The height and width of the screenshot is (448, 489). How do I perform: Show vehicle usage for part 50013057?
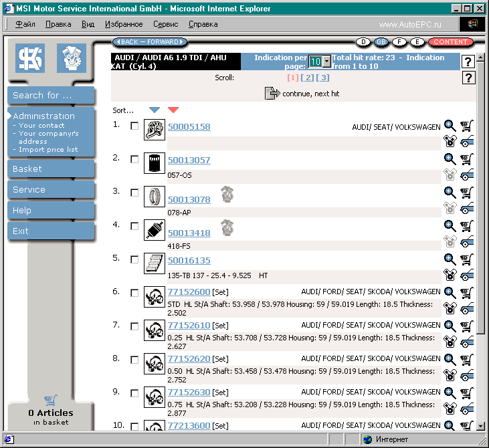point(467,175)
